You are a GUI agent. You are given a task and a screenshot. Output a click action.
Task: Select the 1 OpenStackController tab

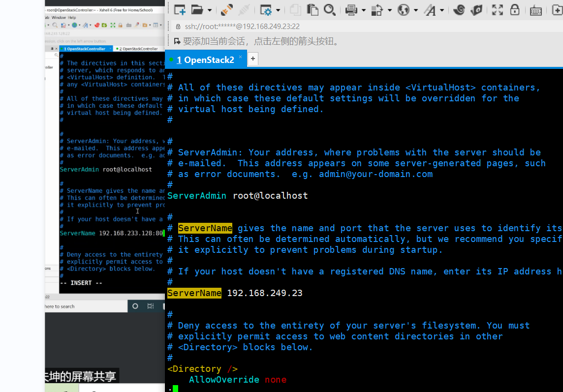86,49
